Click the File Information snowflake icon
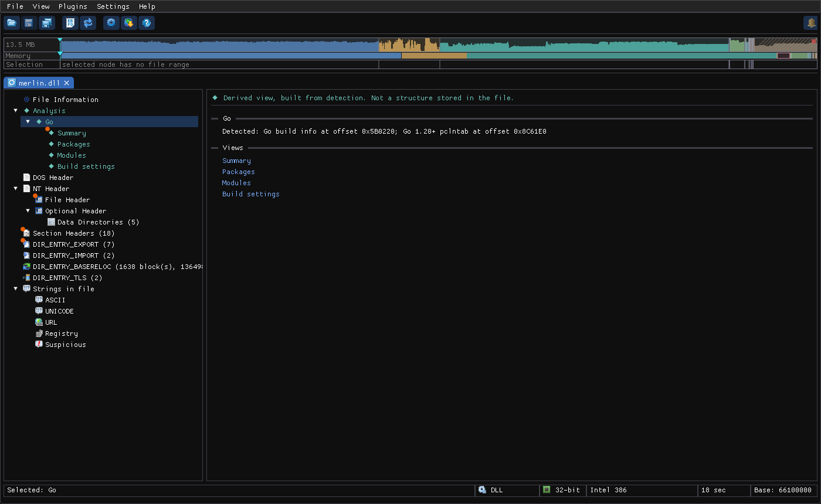Image resolution: width=821 pixels, height=504 pixels. 26,100
